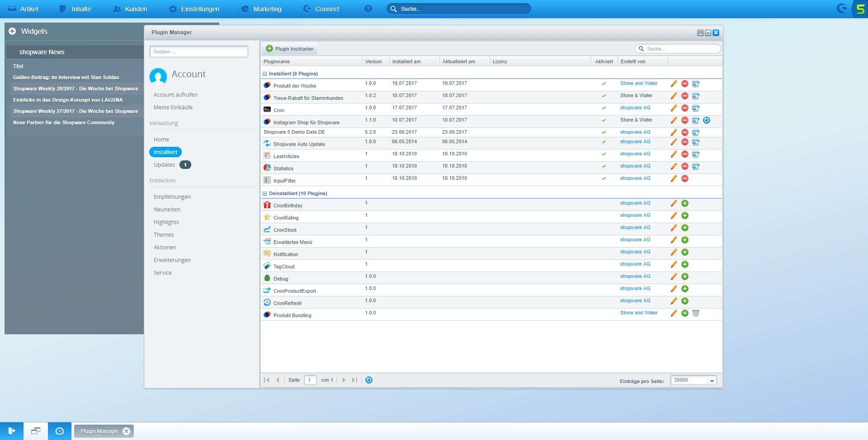Toggle Aktiviert check for Treue-Rabatt für Stammkunden
The image size is (868, 440).
[x=604, y=96]
